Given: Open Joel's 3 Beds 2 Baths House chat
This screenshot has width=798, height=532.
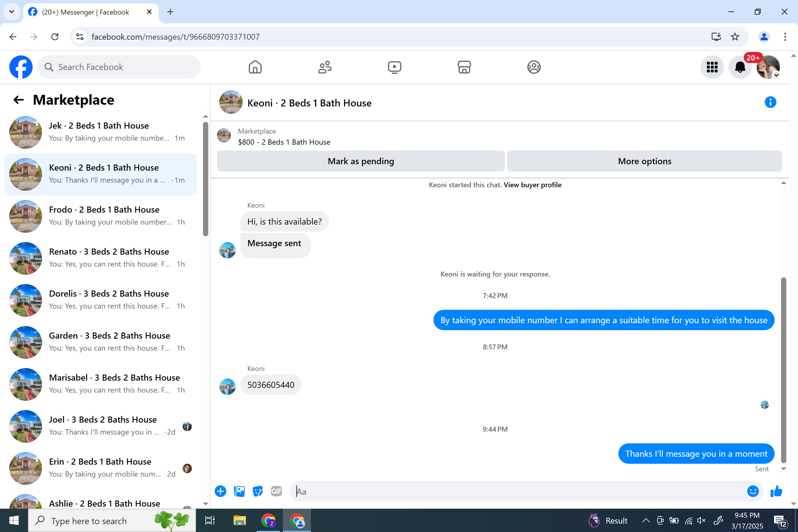Looking at the screenshot, I should [101, 426].
